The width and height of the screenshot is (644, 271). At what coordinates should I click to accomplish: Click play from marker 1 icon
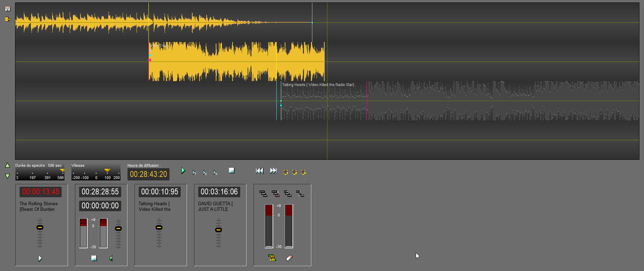(x=194, y=172)
